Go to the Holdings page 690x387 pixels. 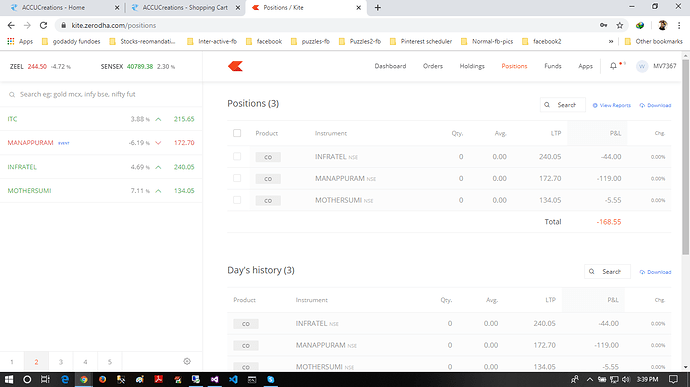click(x=472, y=66)
